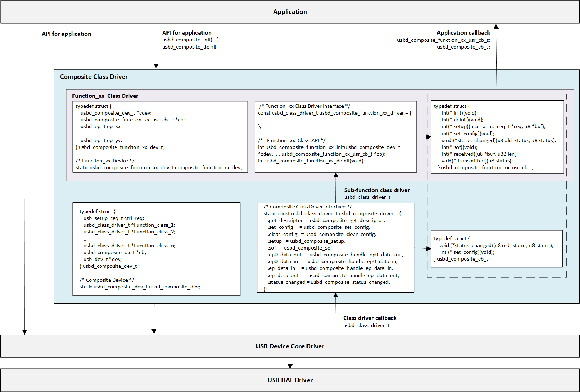Select the usbd_composite_funciton_xx_dev_t struct box

[x=160, y=137]
